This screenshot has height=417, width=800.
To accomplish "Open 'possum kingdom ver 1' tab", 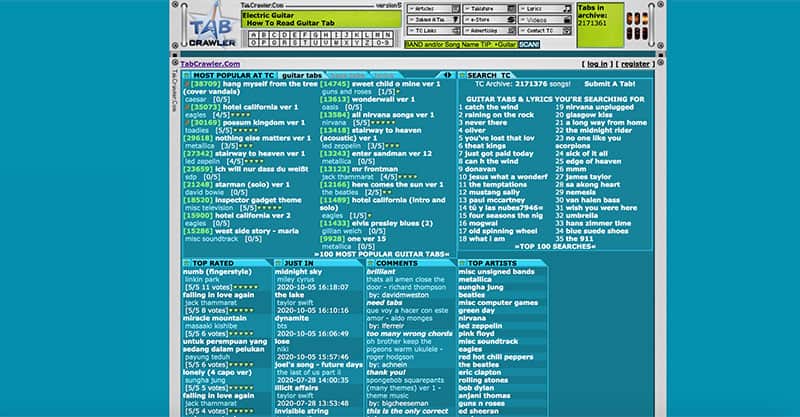I will pos(264,122).
